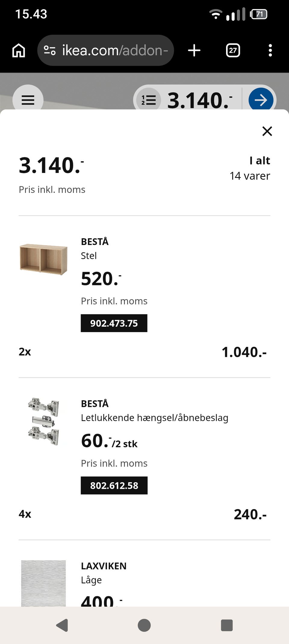
Task: Tap the address bar URL
Action: [x=115, y=50]
